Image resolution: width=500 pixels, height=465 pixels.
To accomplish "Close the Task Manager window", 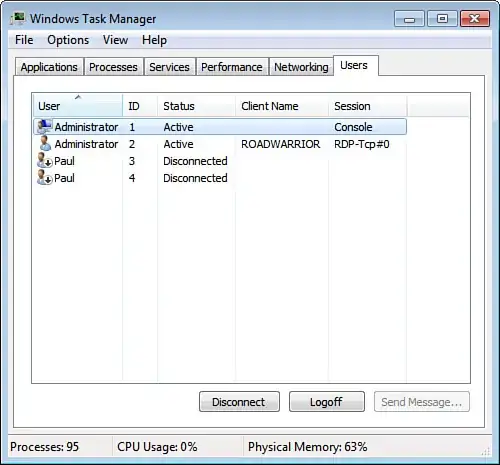I will point(475,18).
